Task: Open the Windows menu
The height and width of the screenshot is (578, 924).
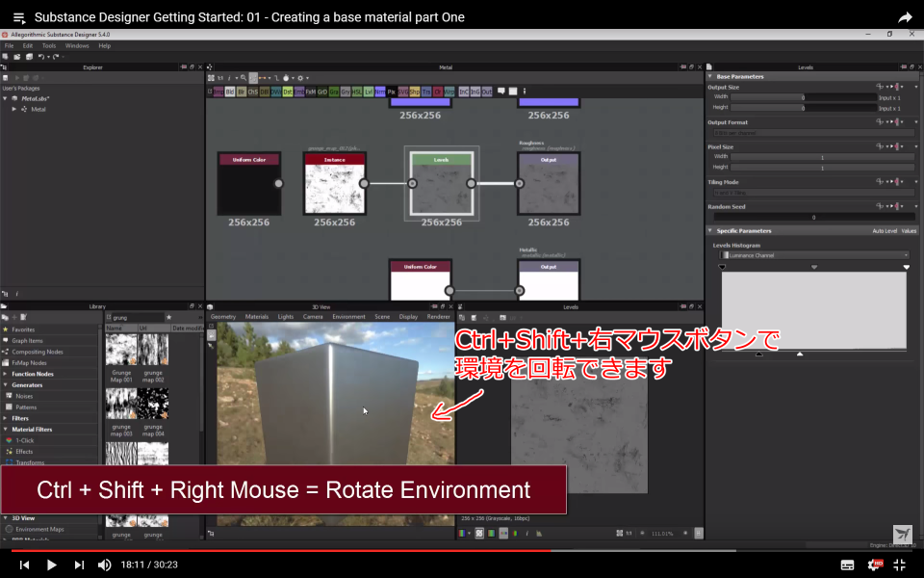Action: click(x=77, y=45)
